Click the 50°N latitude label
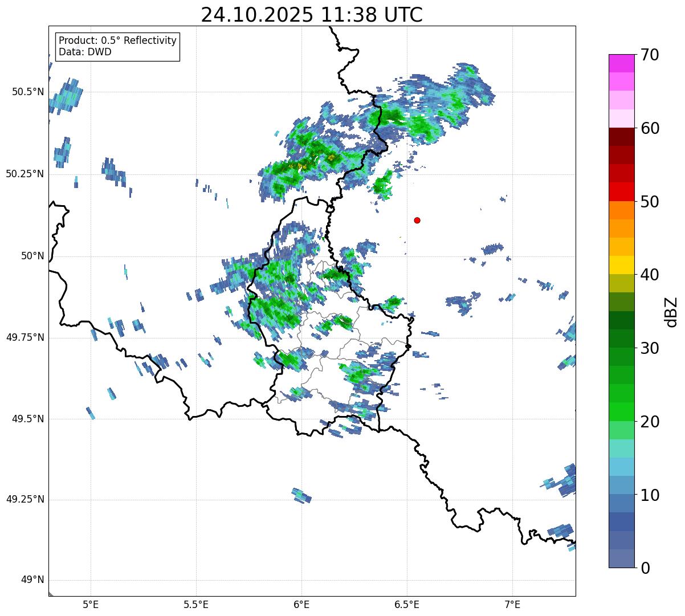Image resolution: width=685 pixels, height=616 pixels. 32,256
